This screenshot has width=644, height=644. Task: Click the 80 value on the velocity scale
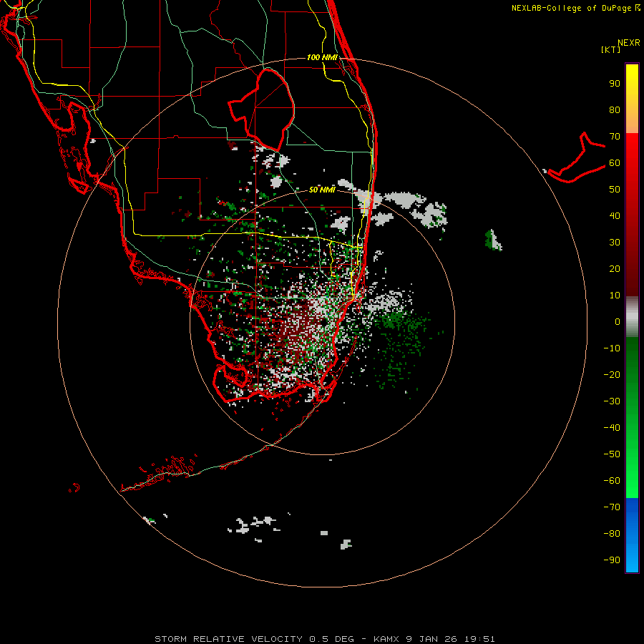point(615,110)
